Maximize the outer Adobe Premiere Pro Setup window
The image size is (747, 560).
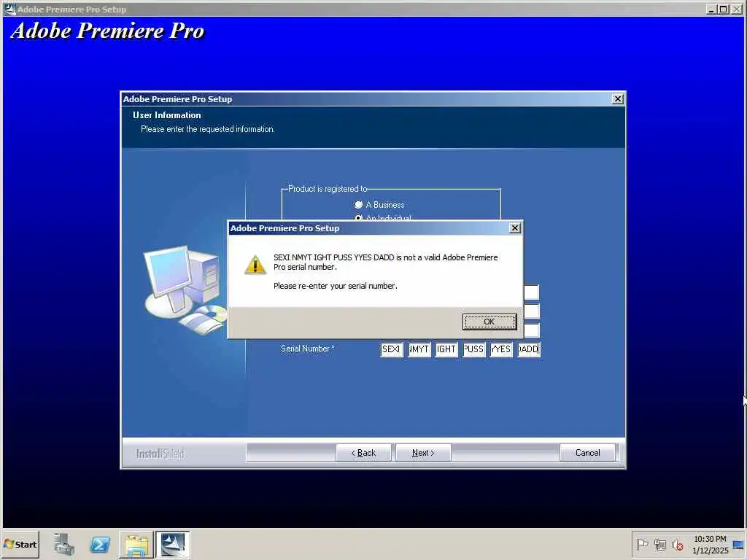[723, 9]
